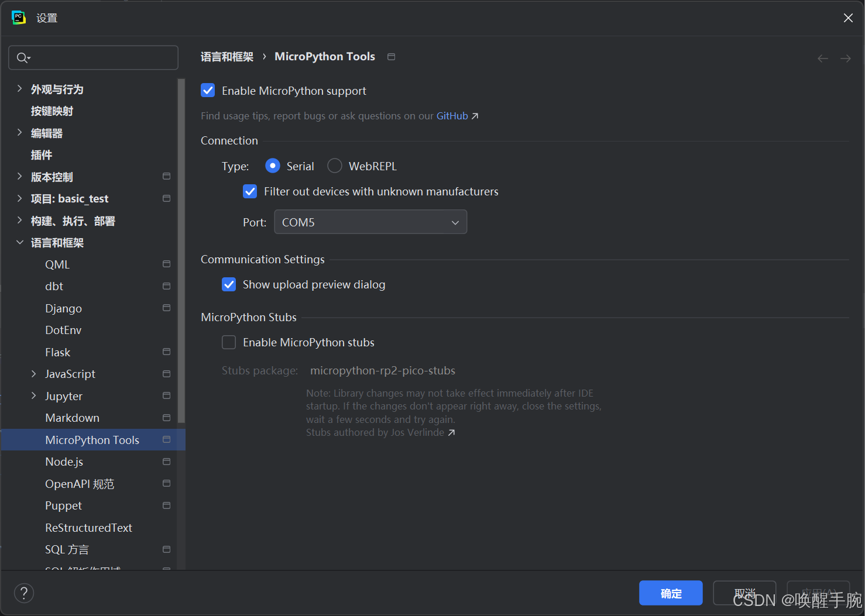Screen dimensions: 865x616
Task: Click external link arrow after GitHub
Action: tap(475, 116)
